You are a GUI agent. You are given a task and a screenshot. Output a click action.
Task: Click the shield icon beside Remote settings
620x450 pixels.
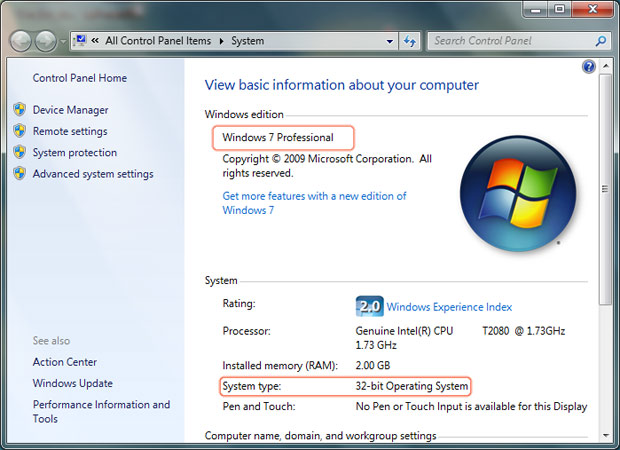click(18, 132)
